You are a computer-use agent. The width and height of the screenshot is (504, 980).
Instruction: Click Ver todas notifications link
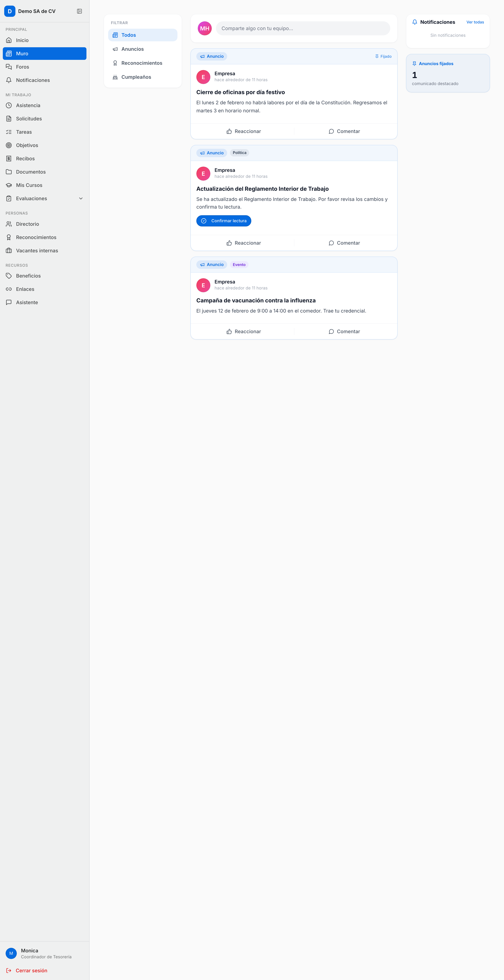tap(475, 22)
